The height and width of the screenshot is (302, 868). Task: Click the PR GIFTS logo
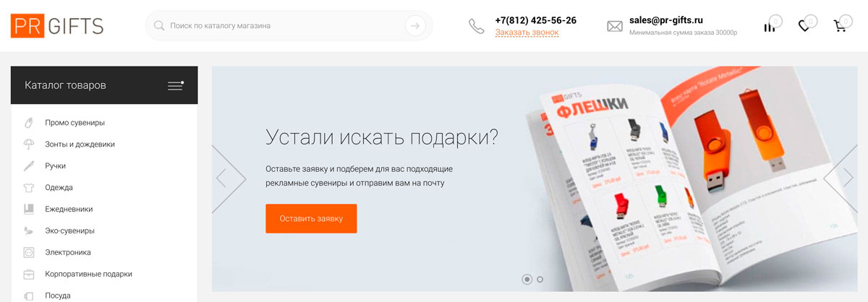[57, 25]
